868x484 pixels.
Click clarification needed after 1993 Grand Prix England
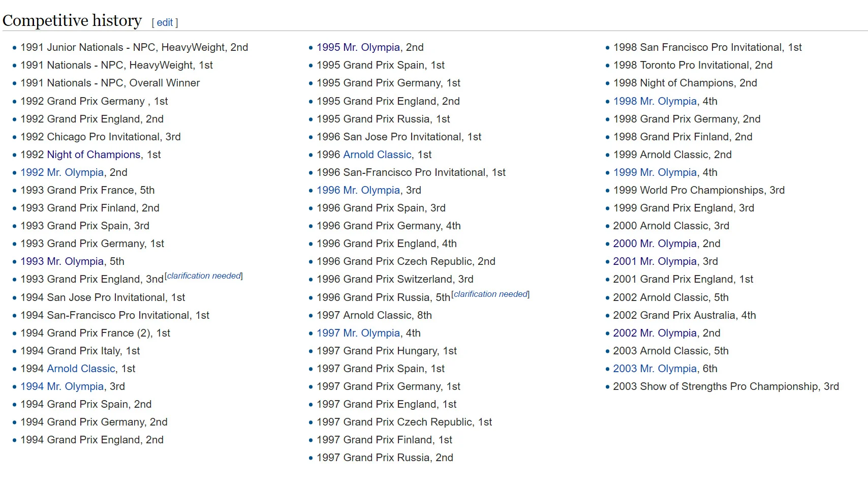tap(204, 276)
